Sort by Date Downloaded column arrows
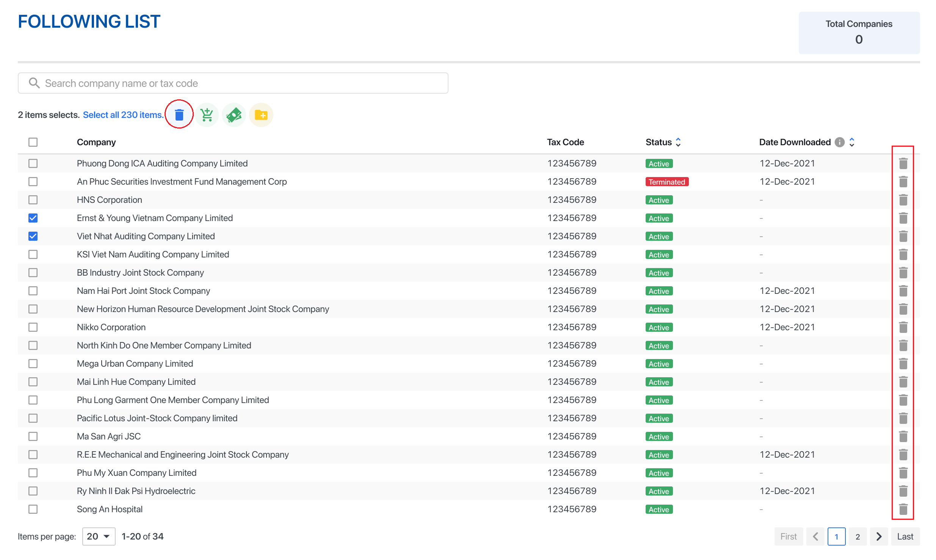Screen dimensions: 936x560 (852, 142)
